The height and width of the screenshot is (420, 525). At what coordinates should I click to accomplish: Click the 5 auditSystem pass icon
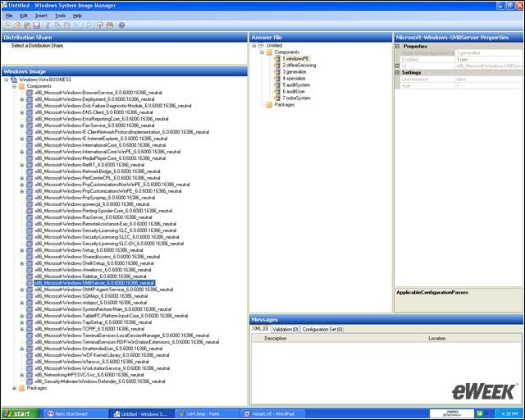click(277, 84)
